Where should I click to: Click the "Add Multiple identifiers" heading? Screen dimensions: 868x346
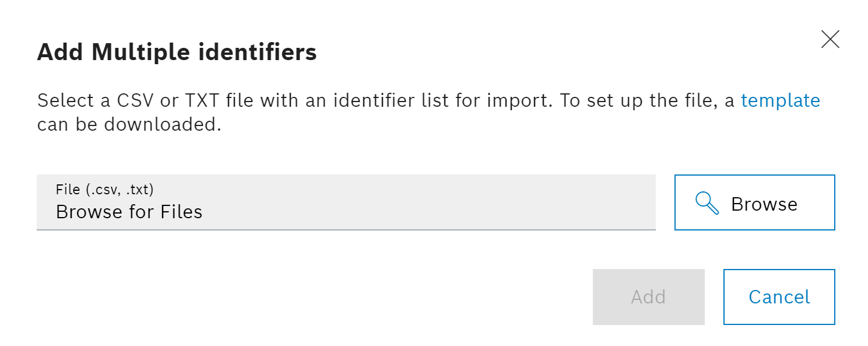click(177, 53)
